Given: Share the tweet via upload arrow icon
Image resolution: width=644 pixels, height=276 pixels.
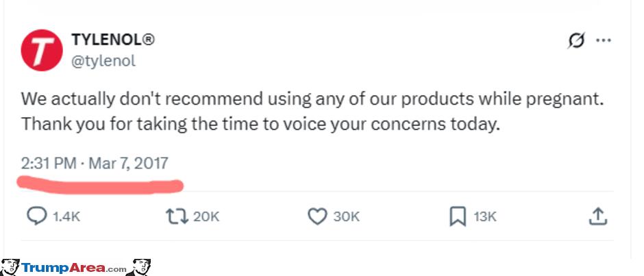Looking at the screenshot, I should pos(597,216).
